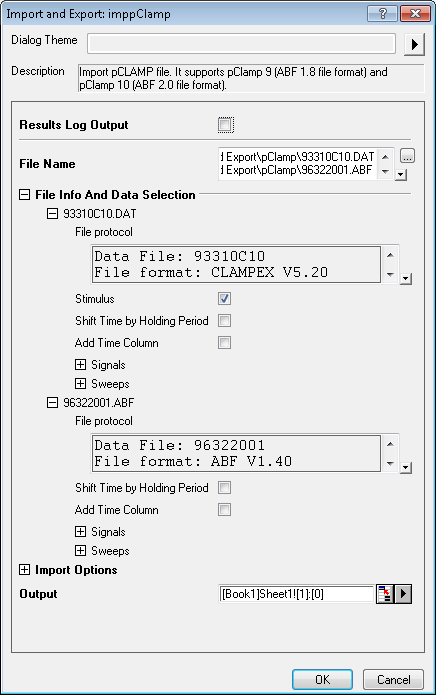
Task: Click the Output range input field
Action: tap(297, 594)
